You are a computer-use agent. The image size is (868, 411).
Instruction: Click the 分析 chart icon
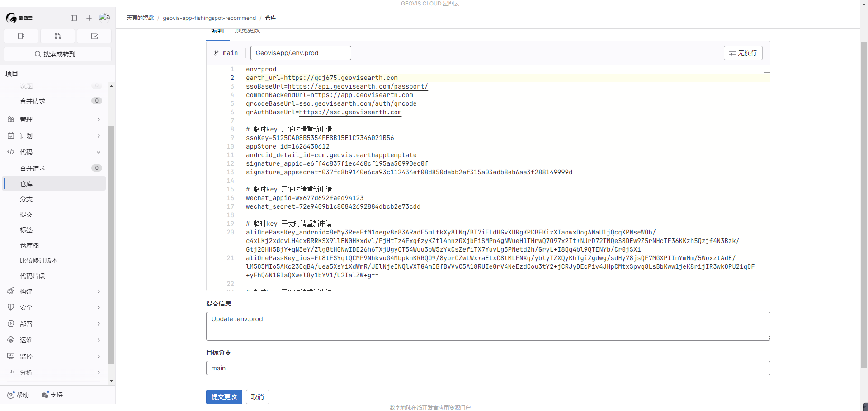tap(11, 373)
